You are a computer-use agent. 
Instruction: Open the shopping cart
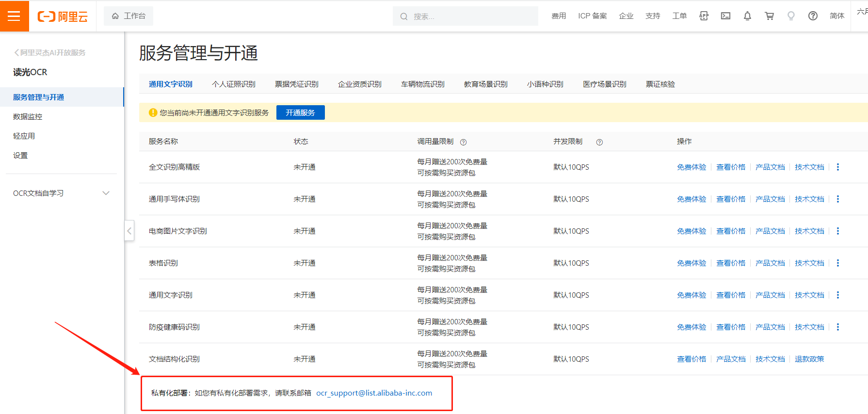coord(769,16)
